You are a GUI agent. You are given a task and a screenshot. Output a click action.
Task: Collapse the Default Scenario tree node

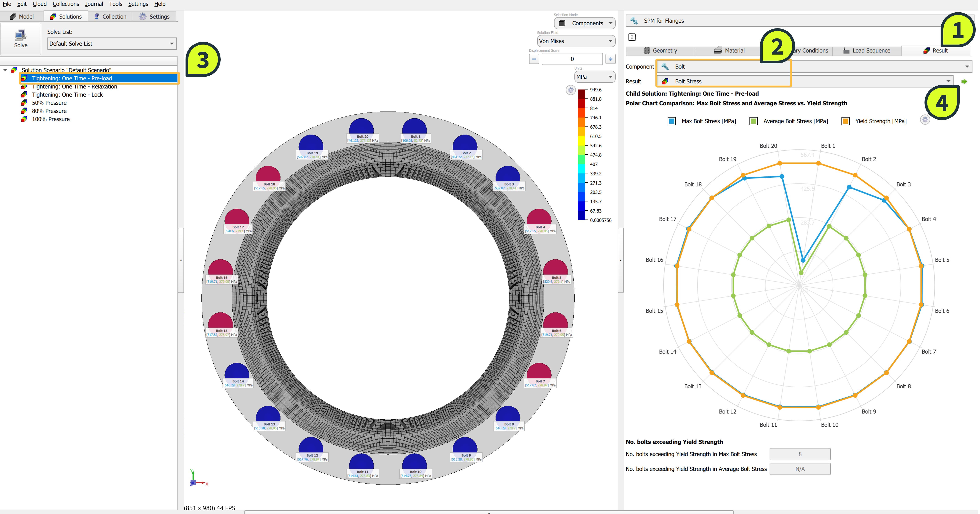(x=5, y=70)
